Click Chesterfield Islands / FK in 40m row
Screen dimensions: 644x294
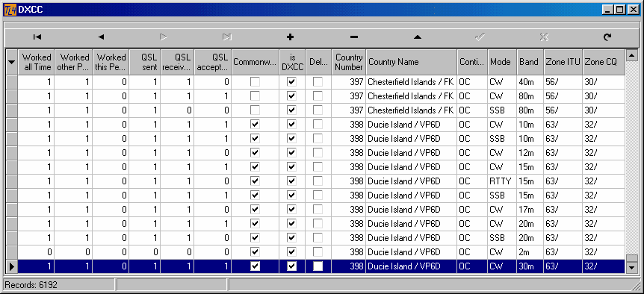point(411,82)
